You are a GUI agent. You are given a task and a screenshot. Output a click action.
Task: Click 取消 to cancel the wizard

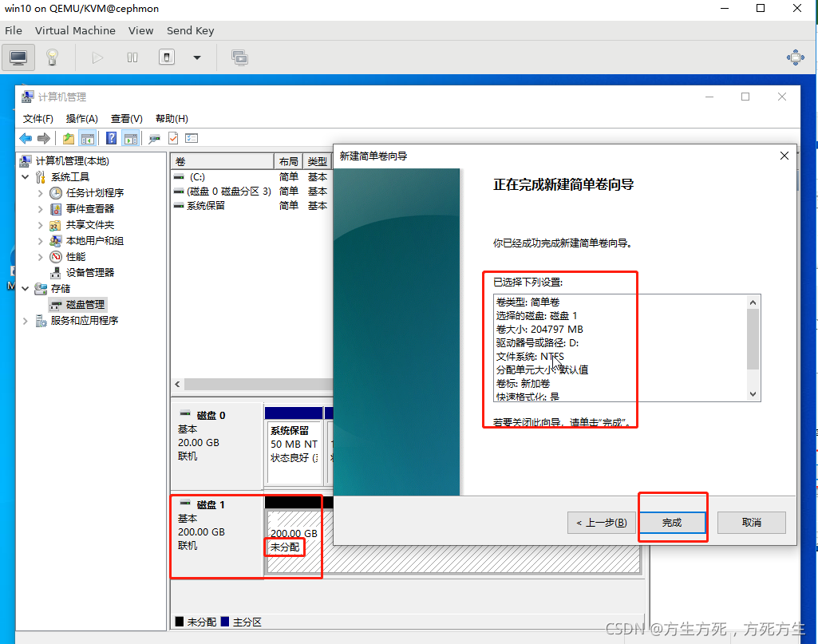[751, 523]
